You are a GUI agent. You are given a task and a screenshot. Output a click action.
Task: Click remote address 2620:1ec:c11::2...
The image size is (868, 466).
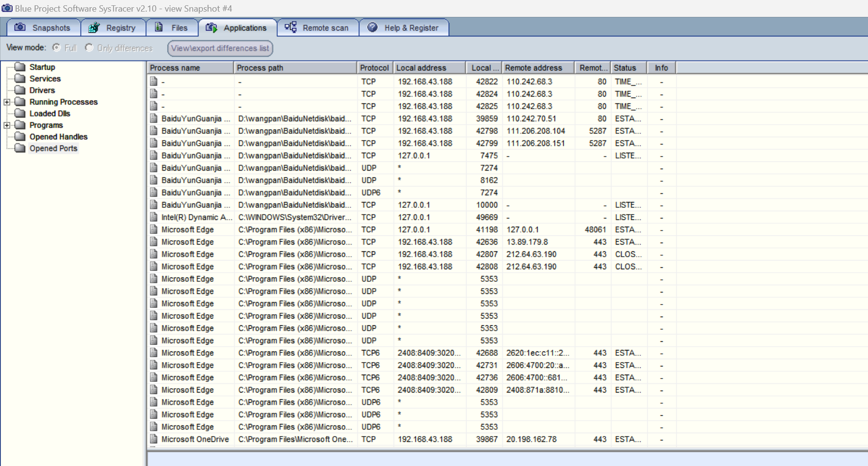[538, 353]
